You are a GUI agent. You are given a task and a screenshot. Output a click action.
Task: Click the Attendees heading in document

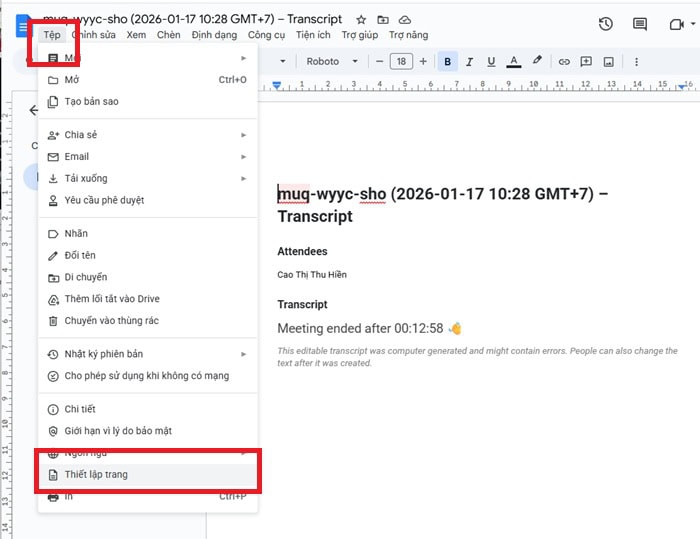[x=302, y=251]
